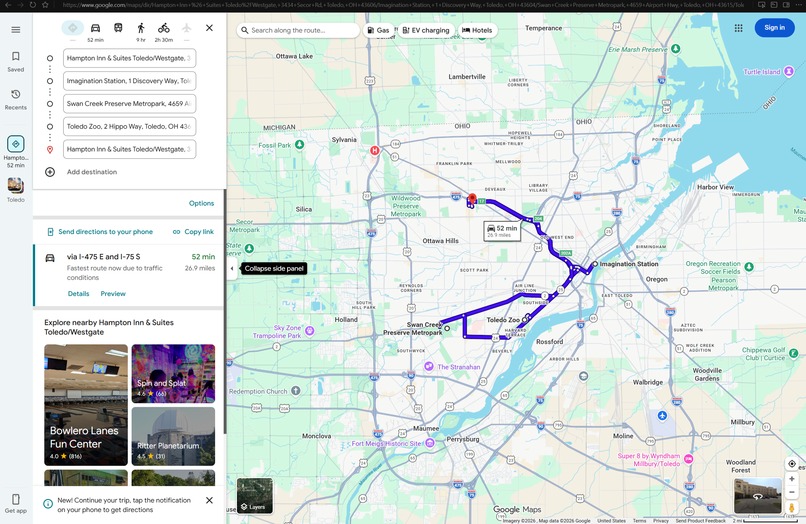Select best travel mode icon

coord(72,28)
